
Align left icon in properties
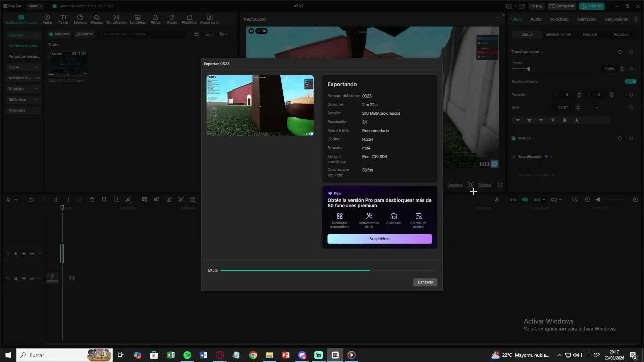coord(517,120)
